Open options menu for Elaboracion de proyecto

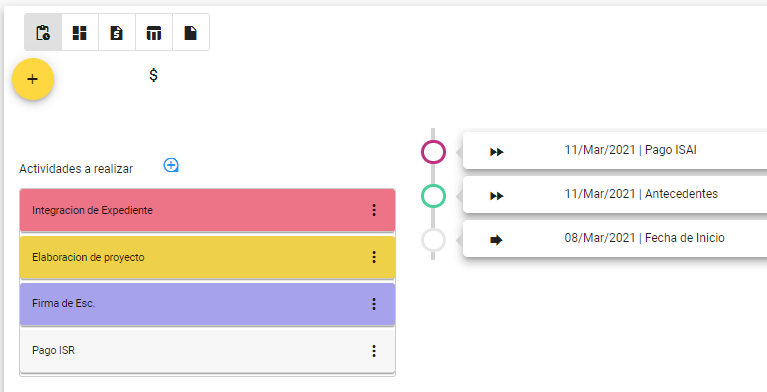[374, 257]
